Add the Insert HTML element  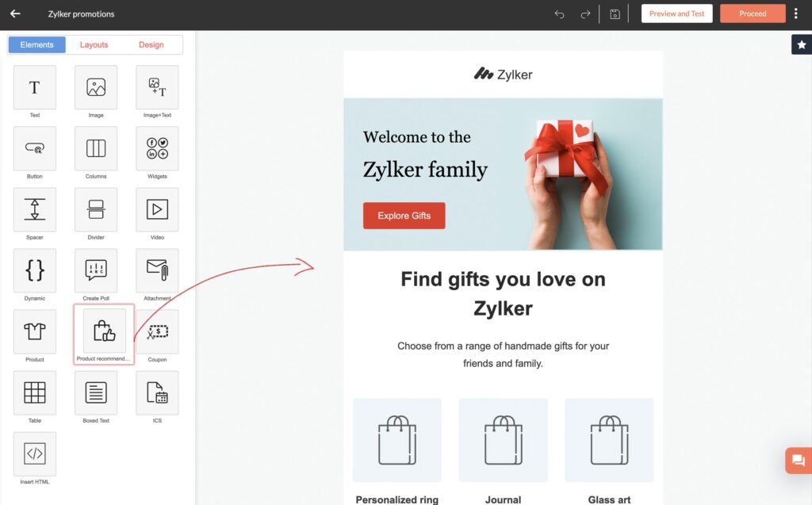(x=35, y=454)
